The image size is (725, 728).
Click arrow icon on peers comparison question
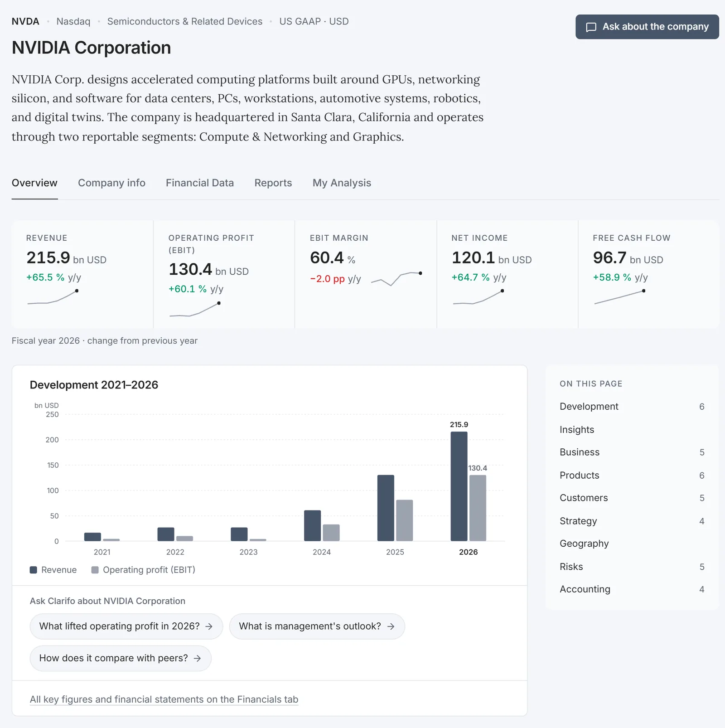pos(197,658)
